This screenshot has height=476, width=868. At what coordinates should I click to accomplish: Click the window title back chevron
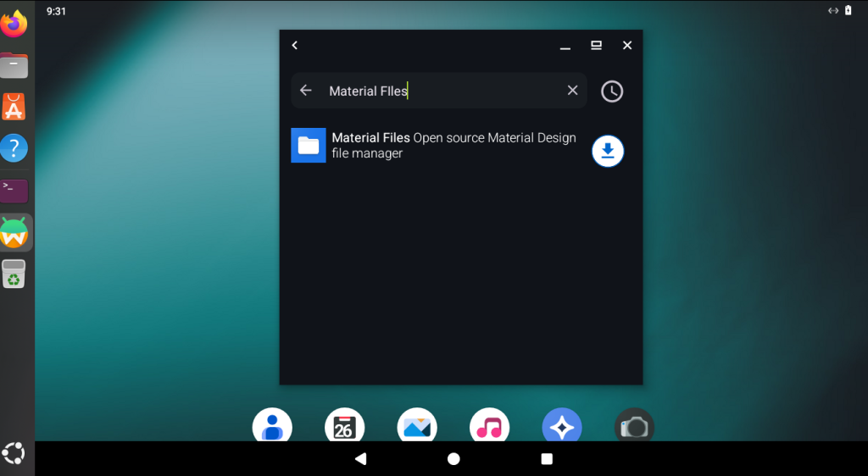[295, 46]
